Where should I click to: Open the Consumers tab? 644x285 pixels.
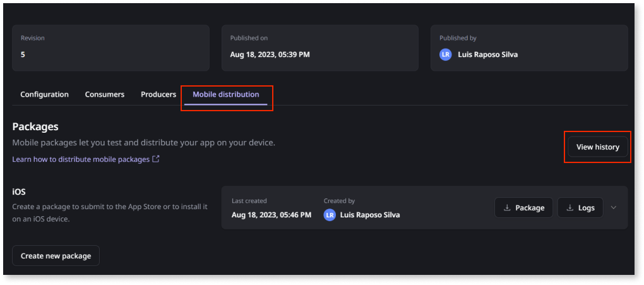click(105, 95)
